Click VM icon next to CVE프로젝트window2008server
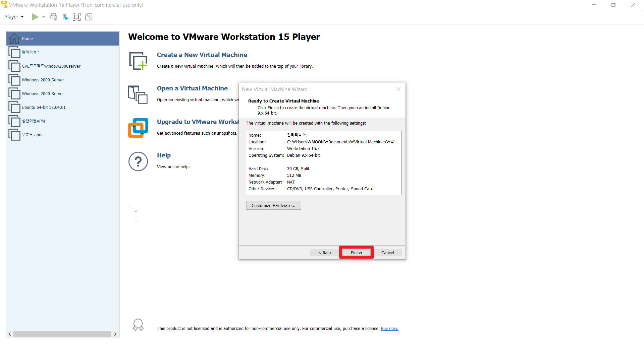 tap(14, 66)
